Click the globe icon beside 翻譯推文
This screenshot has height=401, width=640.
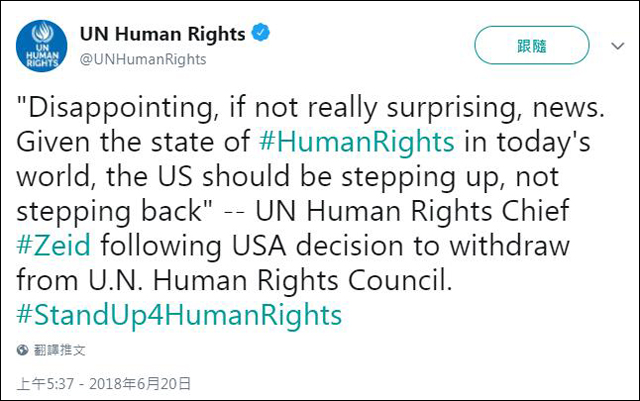(x=22, y=351)
